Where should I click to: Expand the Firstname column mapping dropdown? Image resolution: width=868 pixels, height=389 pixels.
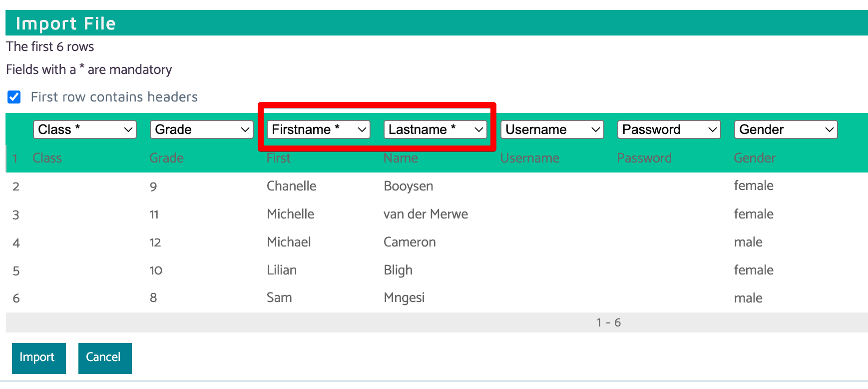click(319, 129)
